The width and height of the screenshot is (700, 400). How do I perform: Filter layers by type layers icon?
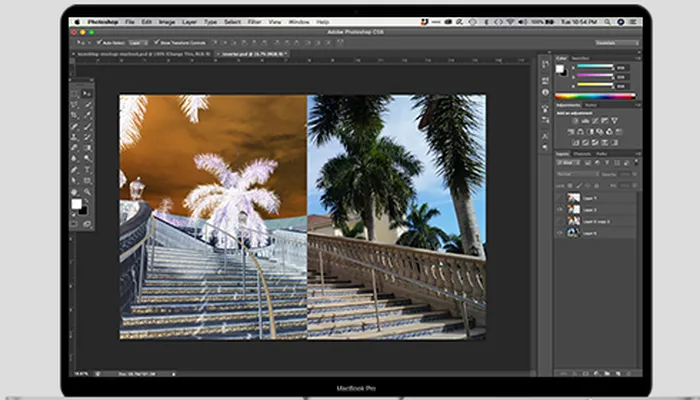(x=607, y=163)
